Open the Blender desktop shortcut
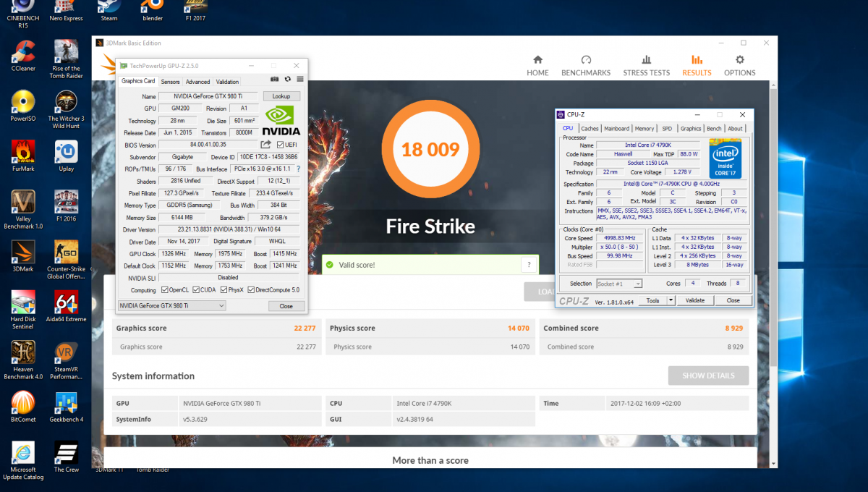Viewport: 868px width, 492px height. pos(152,11)
